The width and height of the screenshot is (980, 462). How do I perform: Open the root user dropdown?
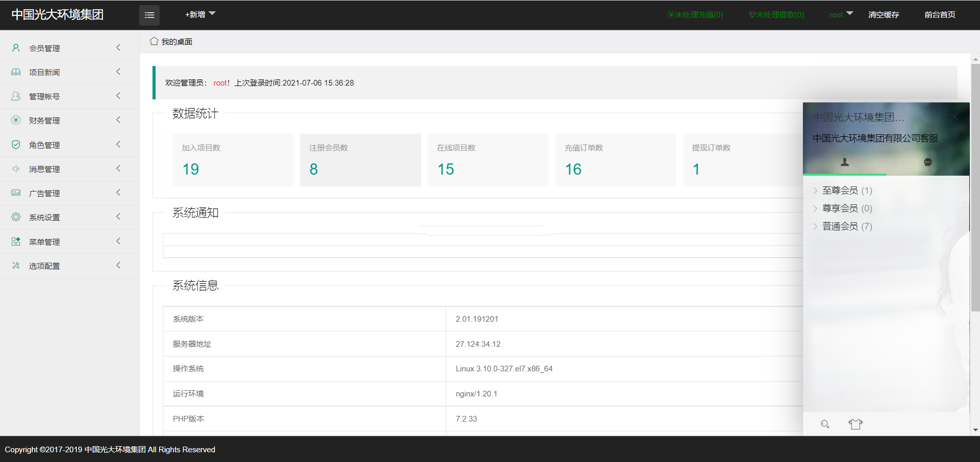tap(841, 15)
